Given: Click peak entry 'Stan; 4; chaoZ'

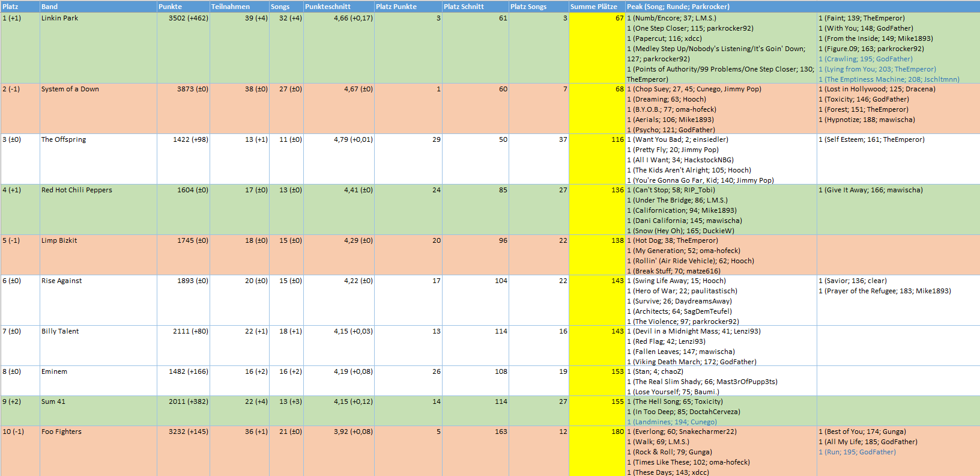Looking at the screenshot, I should [x=655, y=371].
